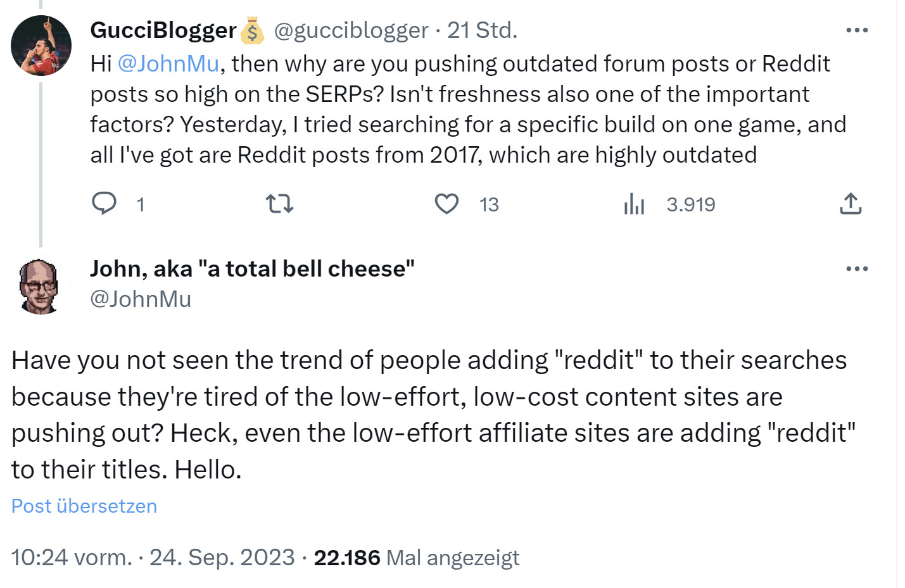Open GucciBlogger display name
The width and height of the screenshot is (905, 588).
coord(163,30)
